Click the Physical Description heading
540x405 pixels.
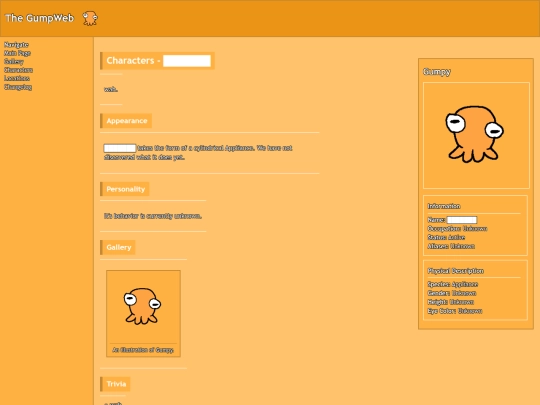click(456, 271)
